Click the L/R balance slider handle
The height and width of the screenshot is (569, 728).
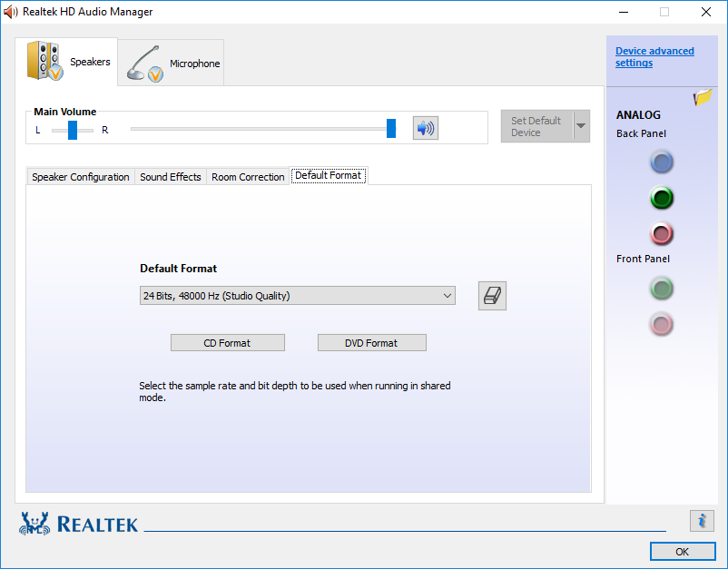(x=73, y=130)
